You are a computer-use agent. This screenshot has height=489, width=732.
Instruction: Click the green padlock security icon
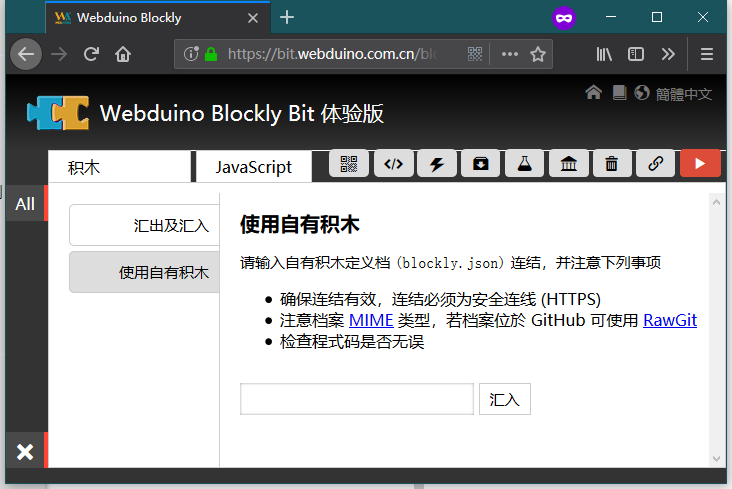(x=211, y=54)
